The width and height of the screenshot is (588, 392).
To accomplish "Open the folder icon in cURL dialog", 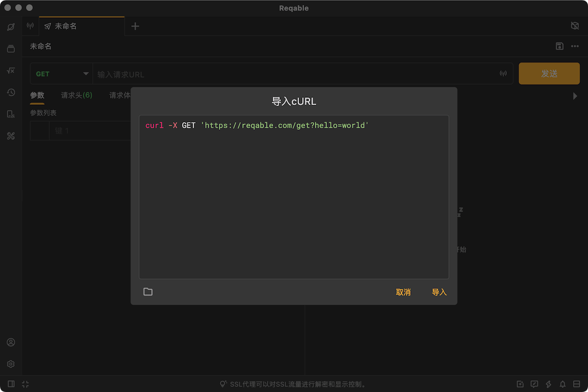I will [148, 292].
